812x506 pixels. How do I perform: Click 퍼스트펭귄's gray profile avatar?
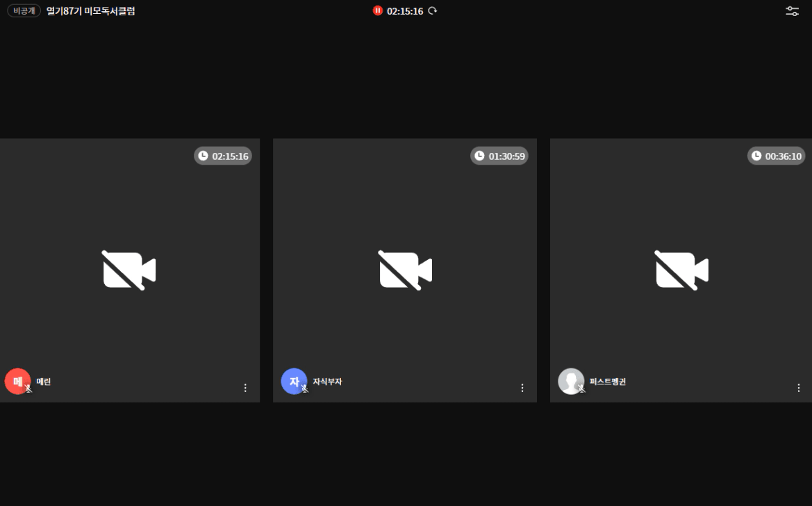tap(570, 381)
